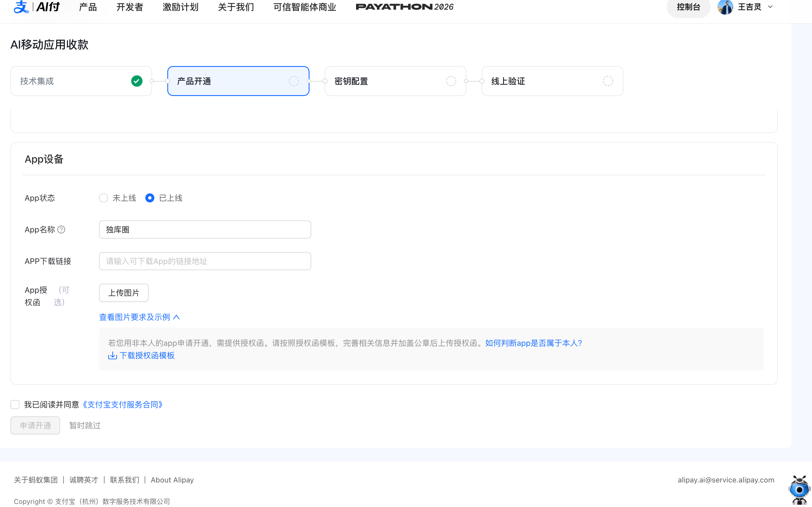Image resolution: width=812 pixels, height=507 pixels.
Task: Click the help question icon beside App名称
Action: point(61,230)
